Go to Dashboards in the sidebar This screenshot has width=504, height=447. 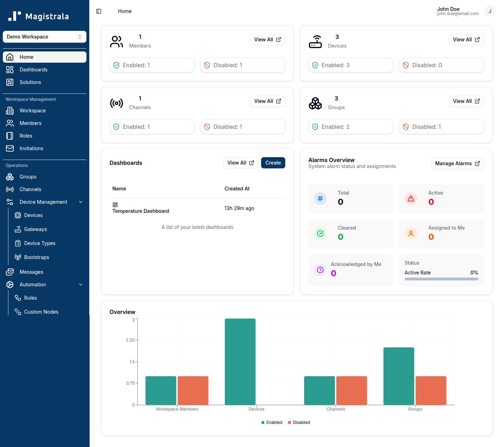click(44, 70)
